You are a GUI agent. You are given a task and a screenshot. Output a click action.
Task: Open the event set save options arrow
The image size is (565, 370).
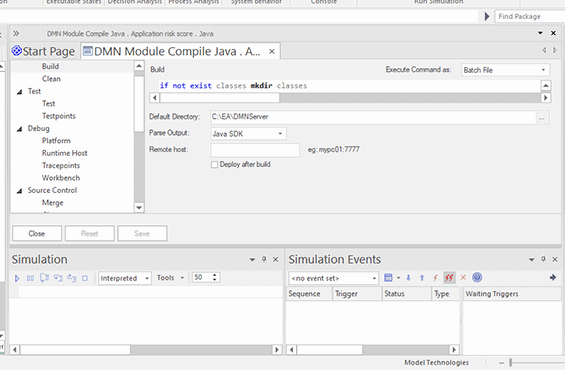[x=398, y=278]
